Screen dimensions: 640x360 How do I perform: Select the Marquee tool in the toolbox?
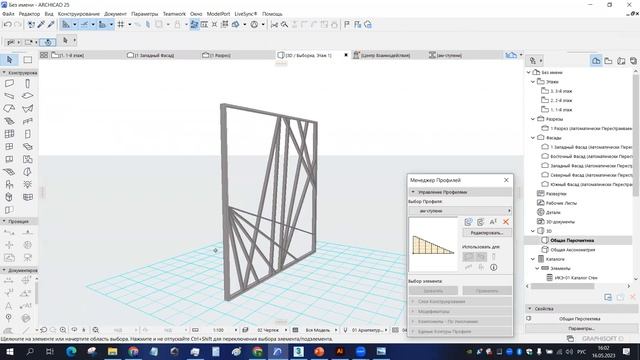tap(27, 60)
